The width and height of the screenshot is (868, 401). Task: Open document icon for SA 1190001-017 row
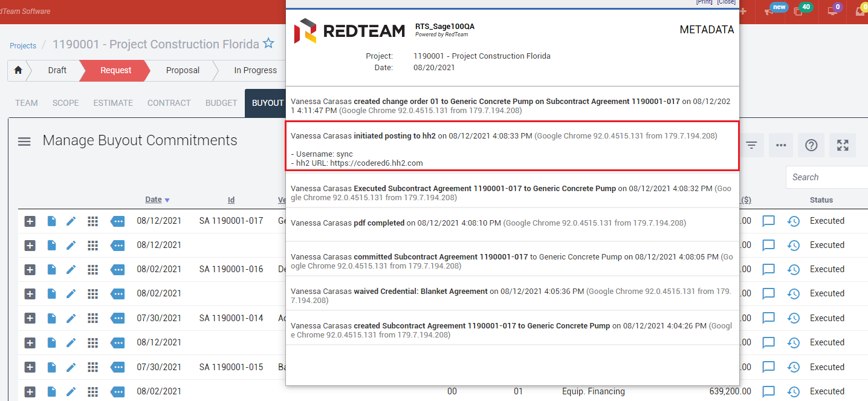pos(52,221)
